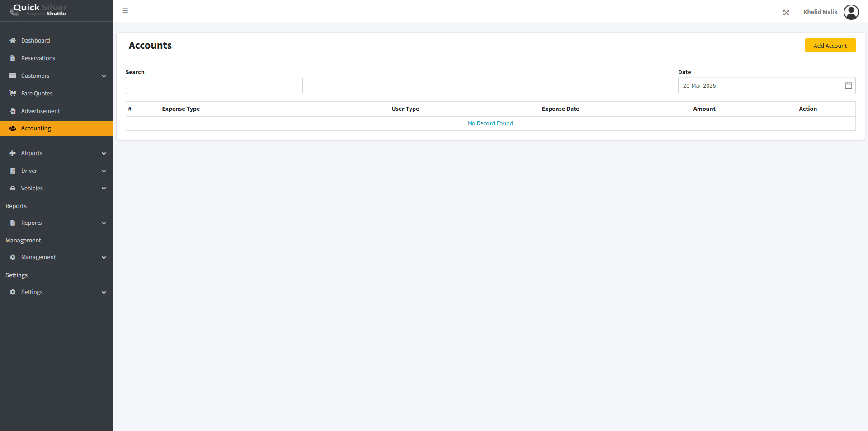The width and height of the screenshot is (868, 431).
Task: Open the Management menu item
Action: coord(38,257)
